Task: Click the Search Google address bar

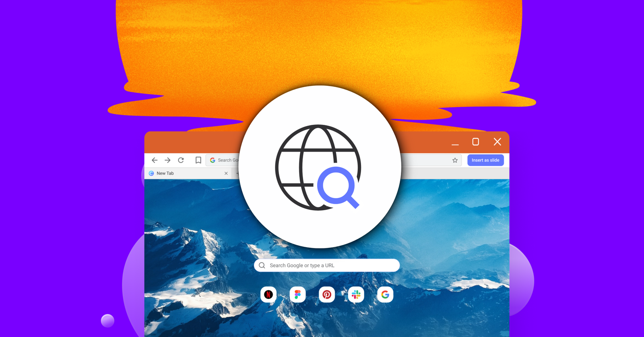Action: click(333, 160)
